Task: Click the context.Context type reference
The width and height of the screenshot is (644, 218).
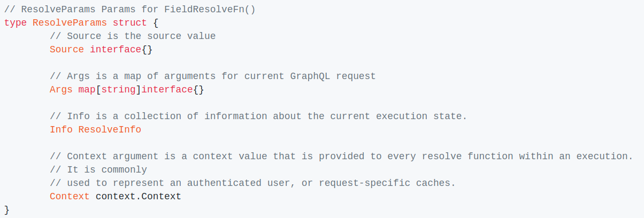Action: click(139, 196)
